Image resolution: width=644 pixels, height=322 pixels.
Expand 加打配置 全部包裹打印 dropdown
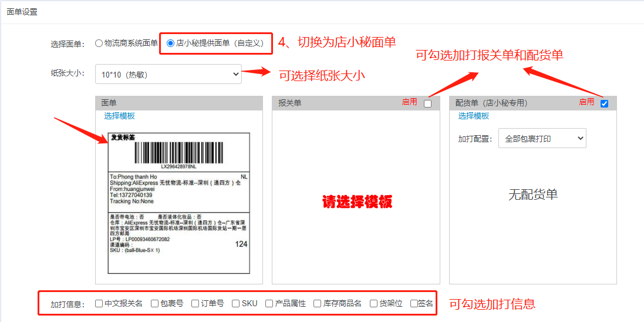pyautogui.click(x=542, y=139)
